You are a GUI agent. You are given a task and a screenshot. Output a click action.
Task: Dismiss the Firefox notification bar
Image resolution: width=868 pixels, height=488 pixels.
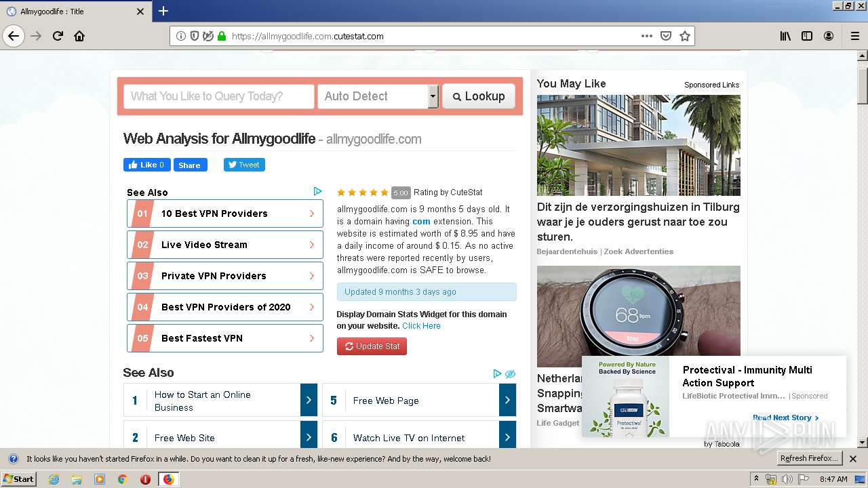853,459
